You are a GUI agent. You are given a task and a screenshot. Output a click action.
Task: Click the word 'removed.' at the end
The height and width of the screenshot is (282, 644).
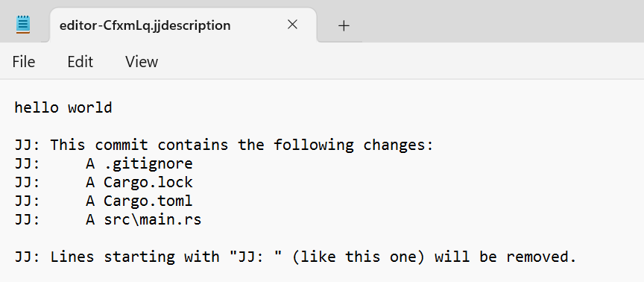pos(541,257)
